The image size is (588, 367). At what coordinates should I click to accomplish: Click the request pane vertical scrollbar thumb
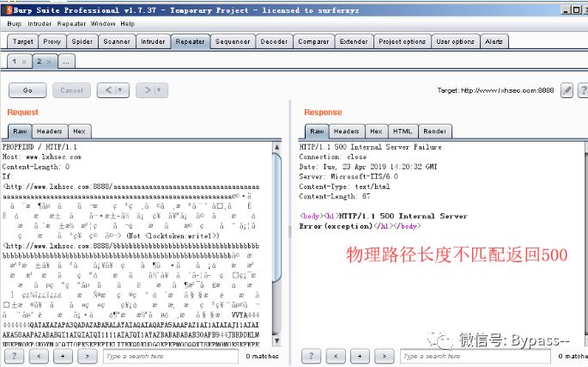(x=277, y=216)
